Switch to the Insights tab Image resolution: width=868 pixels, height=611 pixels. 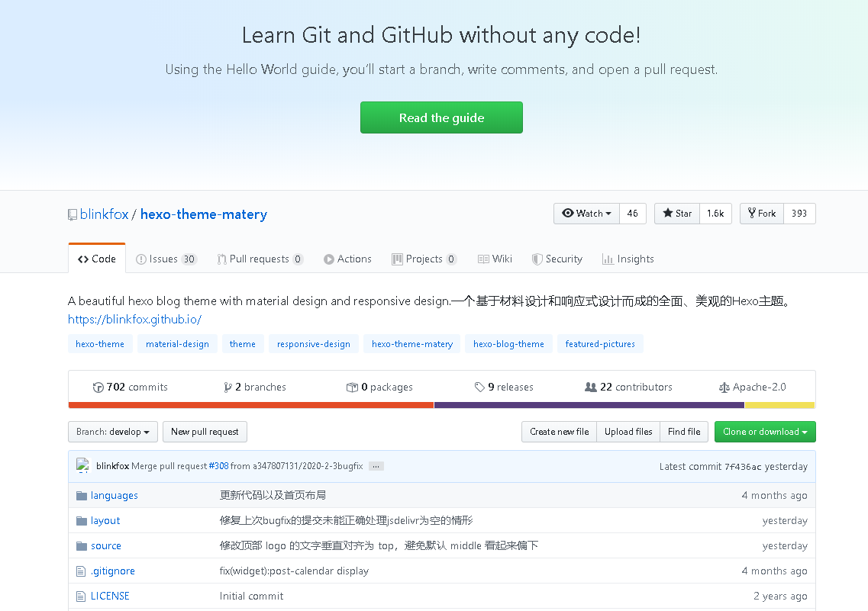tap(628, 259)
